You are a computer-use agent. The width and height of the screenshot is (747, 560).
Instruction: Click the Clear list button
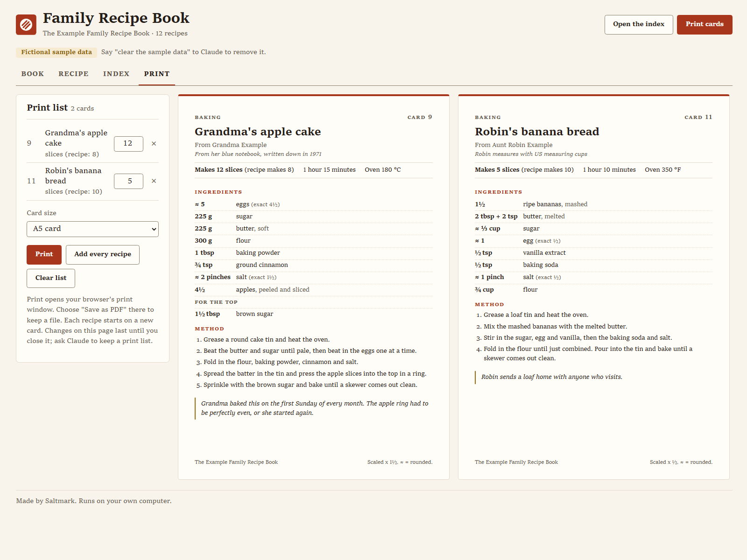coord(51,279)
